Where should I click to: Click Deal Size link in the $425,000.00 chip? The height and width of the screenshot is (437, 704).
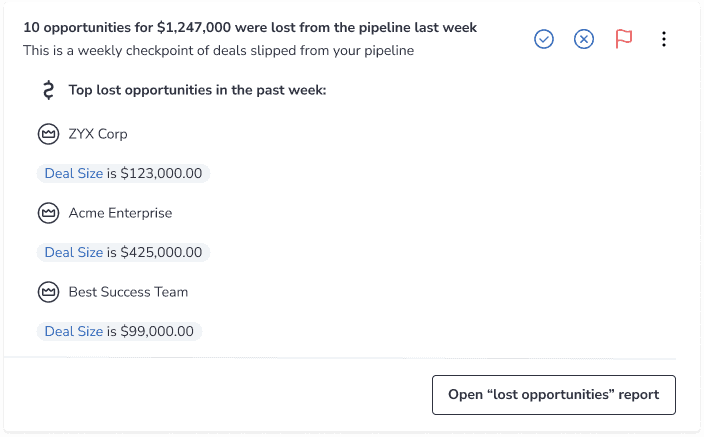(x=74, y=252)
